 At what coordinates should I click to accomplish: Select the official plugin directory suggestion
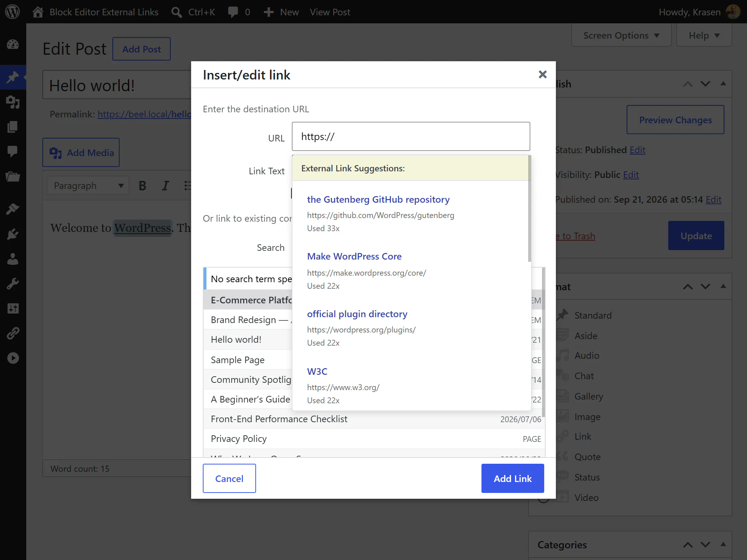[x=410, y=328]
